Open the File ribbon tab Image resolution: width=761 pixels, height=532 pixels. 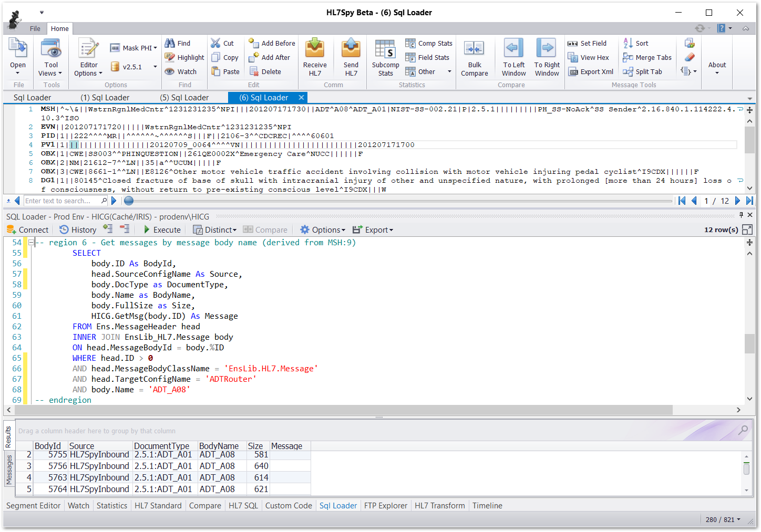35,28
